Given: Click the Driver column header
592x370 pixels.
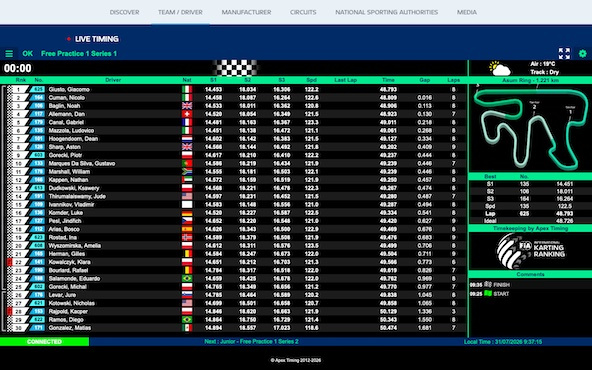Looking at the screenshot, I should coord(113,80).
